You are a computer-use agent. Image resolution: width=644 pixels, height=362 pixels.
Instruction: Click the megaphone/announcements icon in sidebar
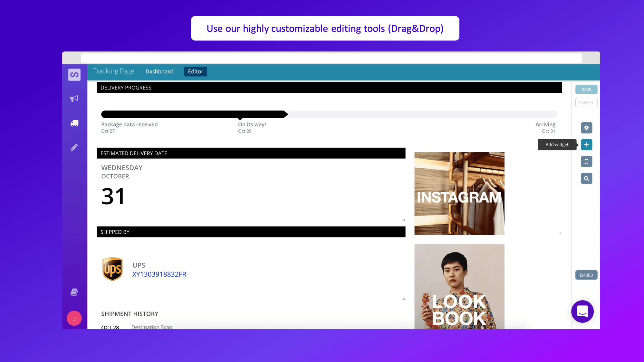point(74,98)
